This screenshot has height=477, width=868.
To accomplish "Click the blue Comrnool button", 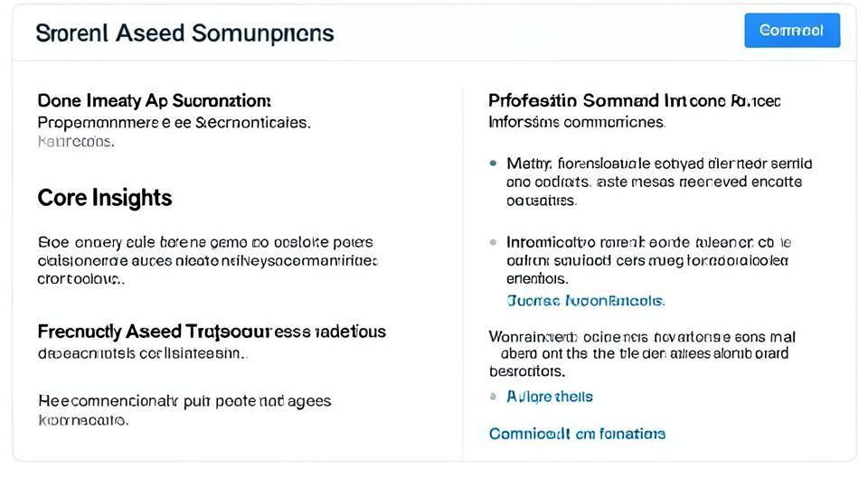I will (791, 31).
